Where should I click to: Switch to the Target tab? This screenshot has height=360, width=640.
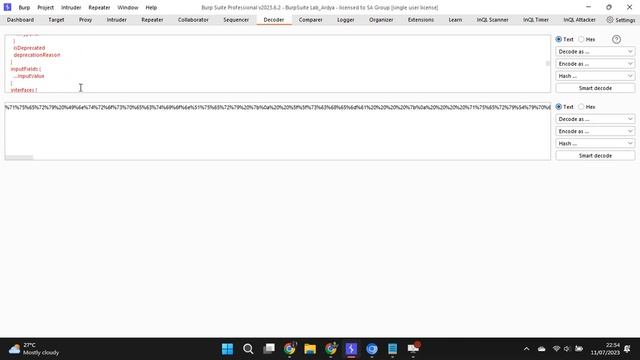[56, 20]
